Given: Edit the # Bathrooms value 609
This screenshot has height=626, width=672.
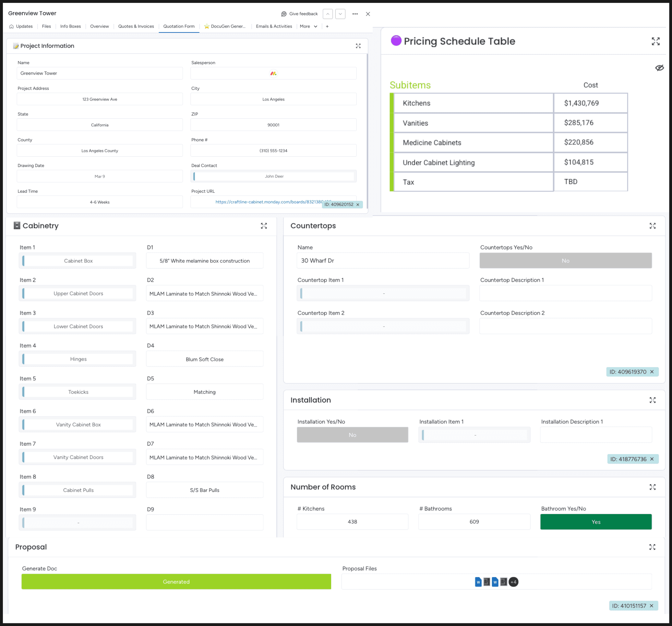Looking at the screenshot, I should point(474,522).
